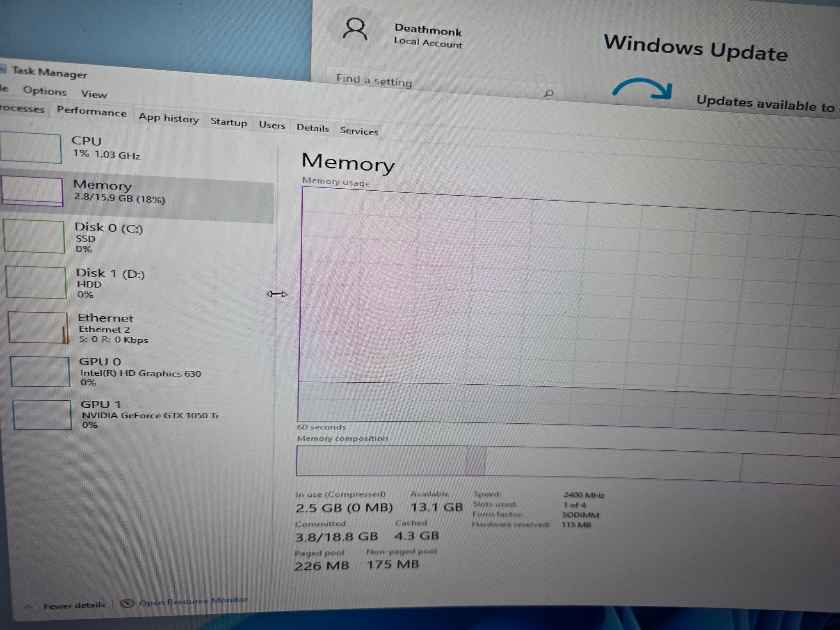The image size is (840, 630).
Task: Select the Performance tab
Action: click(92, 112)
